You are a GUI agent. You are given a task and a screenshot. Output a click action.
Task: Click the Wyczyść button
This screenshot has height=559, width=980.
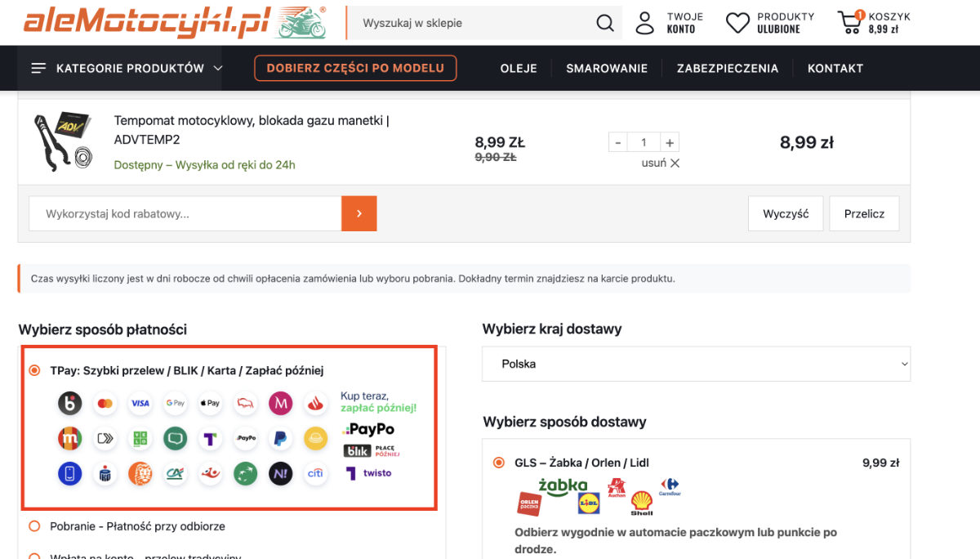[786, 213]
